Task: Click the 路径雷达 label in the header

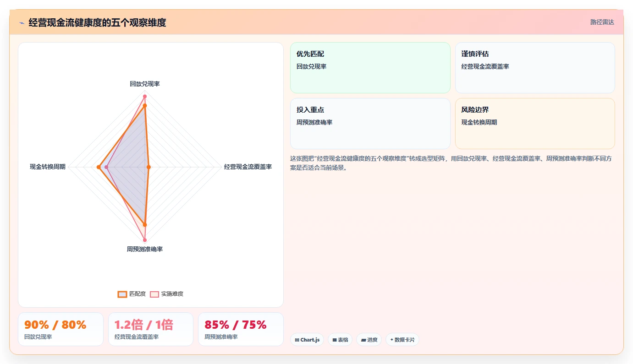Action: pos(602,22)
